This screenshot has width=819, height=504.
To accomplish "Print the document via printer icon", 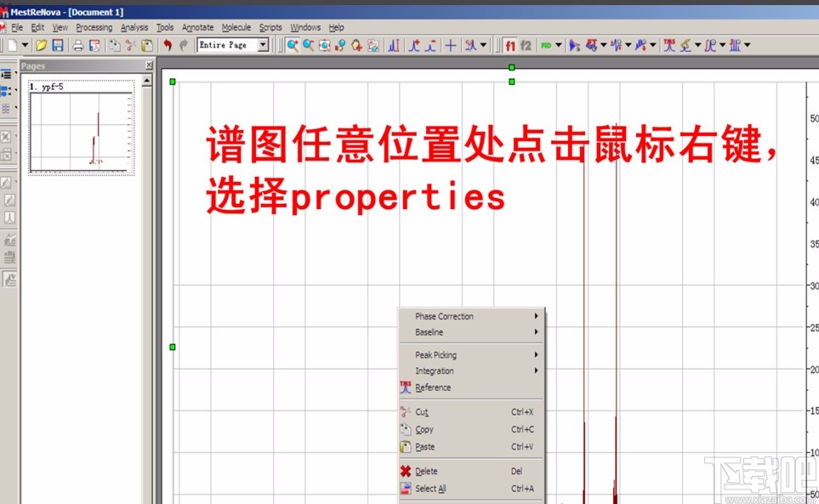I will pos(78,45).
